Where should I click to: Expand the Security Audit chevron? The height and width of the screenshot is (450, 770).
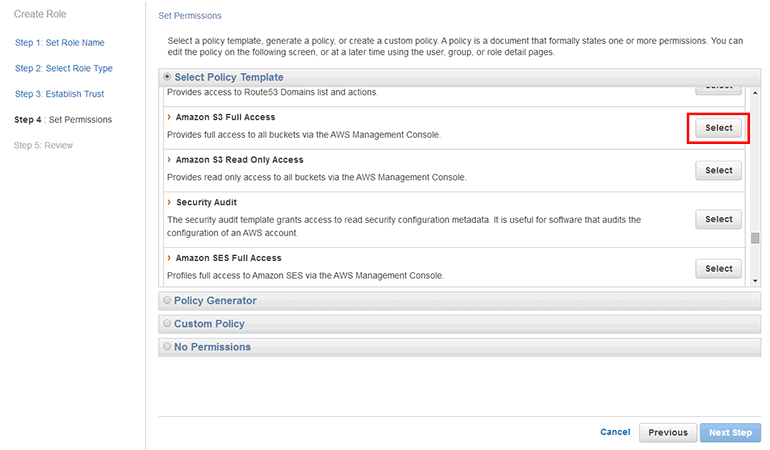tap(169, 202)
